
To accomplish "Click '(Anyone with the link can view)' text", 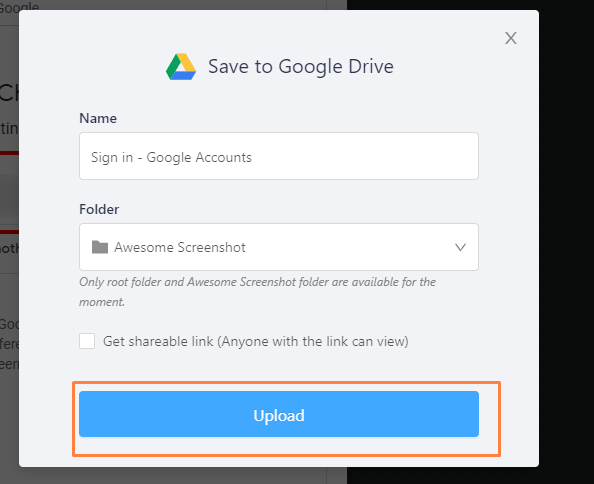I will [313, 341].
